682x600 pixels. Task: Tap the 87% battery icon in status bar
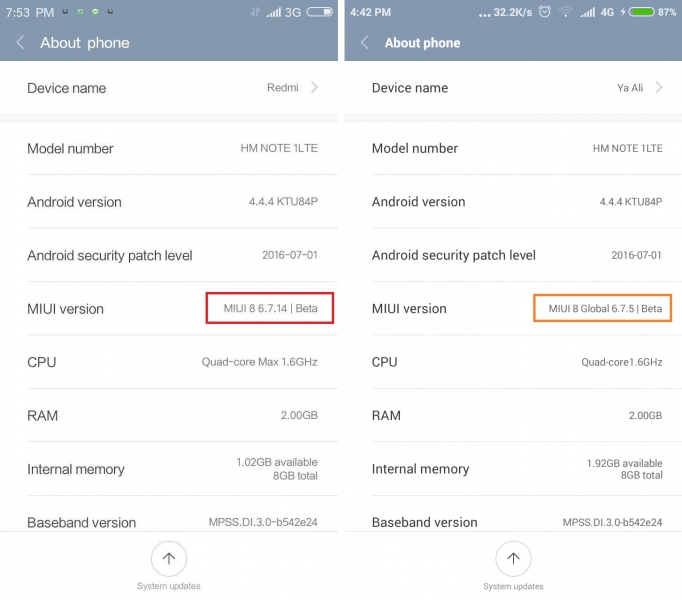(644, 12)
